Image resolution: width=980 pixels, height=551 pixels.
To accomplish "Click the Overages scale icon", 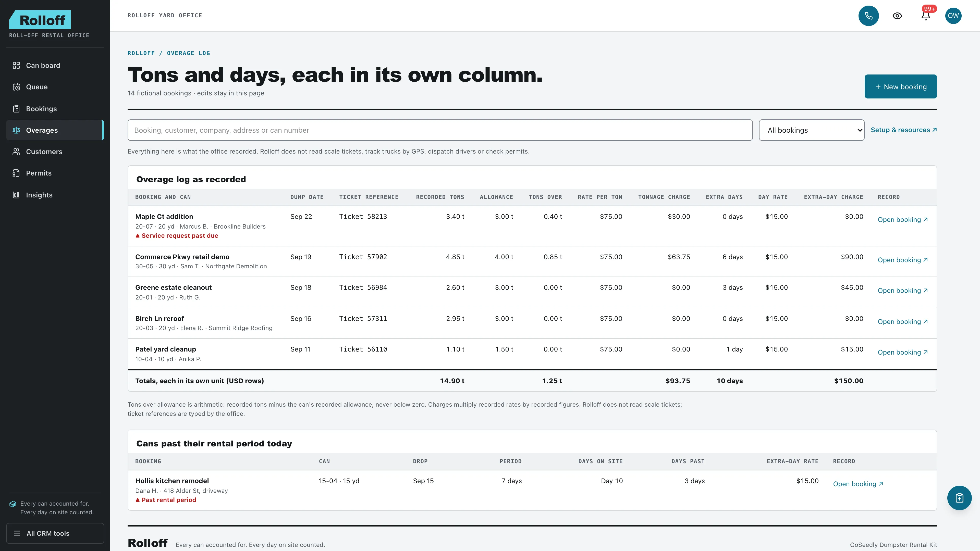I will click(16, 130).
